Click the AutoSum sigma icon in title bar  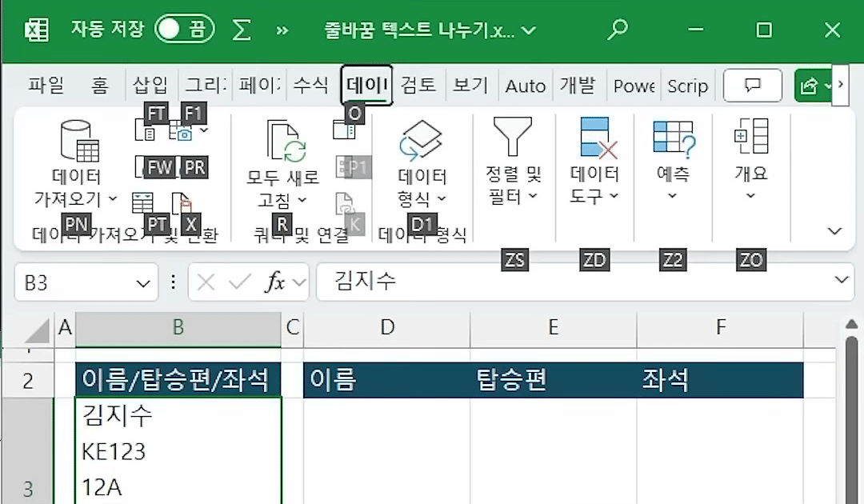[x=242, y=30]
